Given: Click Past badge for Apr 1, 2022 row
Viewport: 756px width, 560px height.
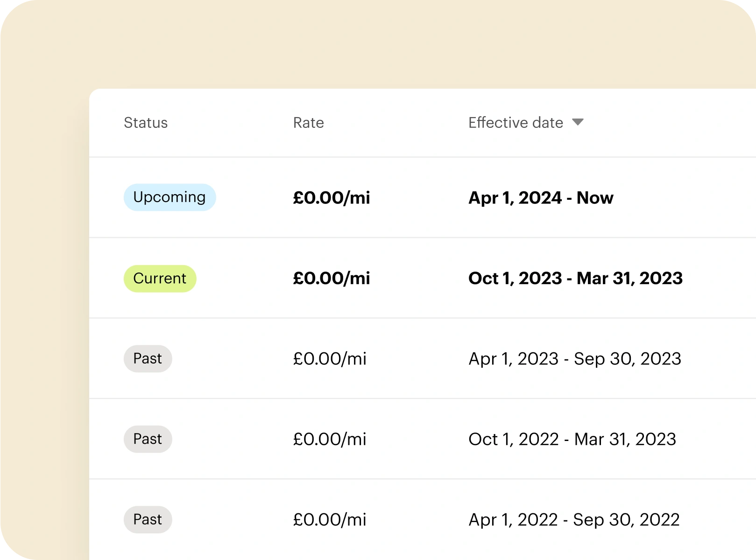Looking at the screenshot, I should click(148, 519).
